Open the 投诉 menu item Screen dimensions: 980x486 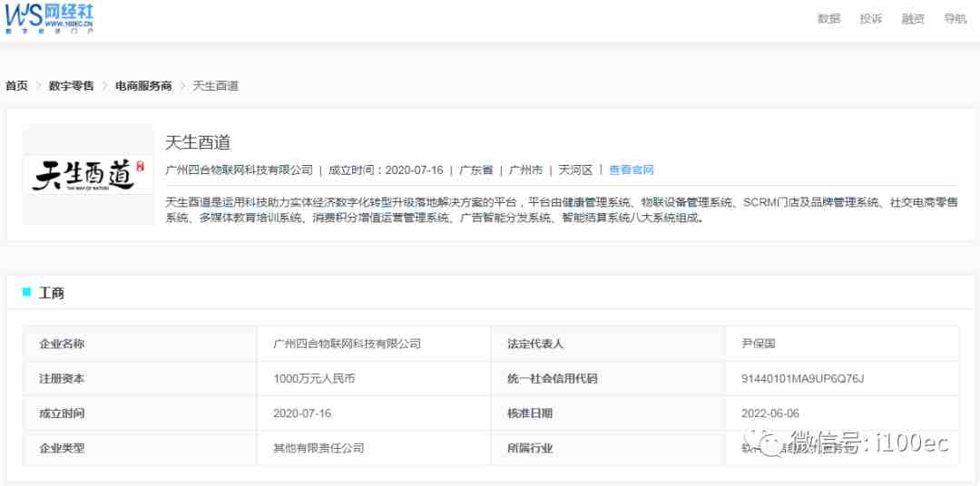click(870, 19)
